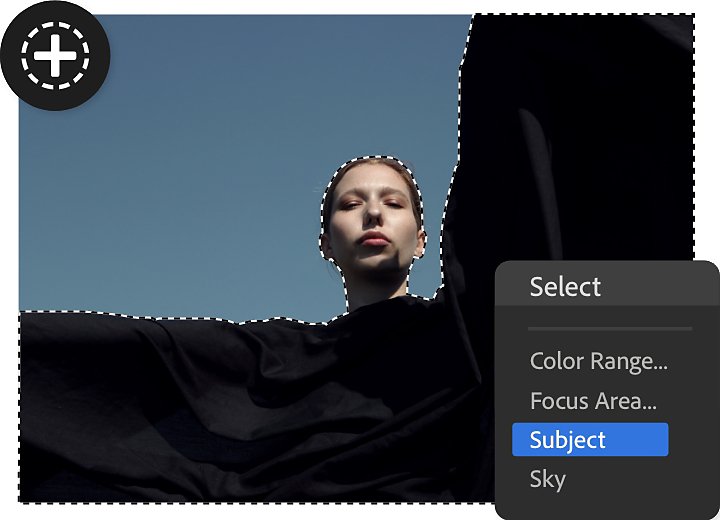Open the Color Range... option
Image resolution: width=720 pixels, height=520 pixels.
tap(598, 362)
